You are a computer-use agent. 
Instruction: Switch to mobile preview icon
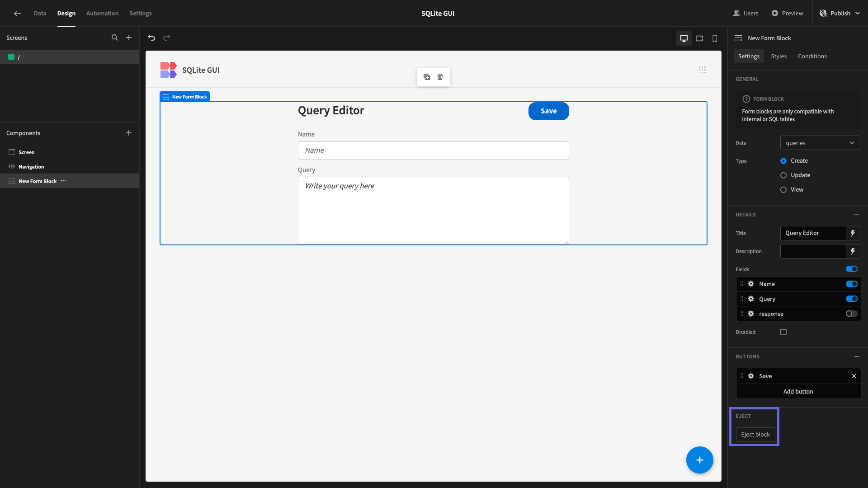715,38
